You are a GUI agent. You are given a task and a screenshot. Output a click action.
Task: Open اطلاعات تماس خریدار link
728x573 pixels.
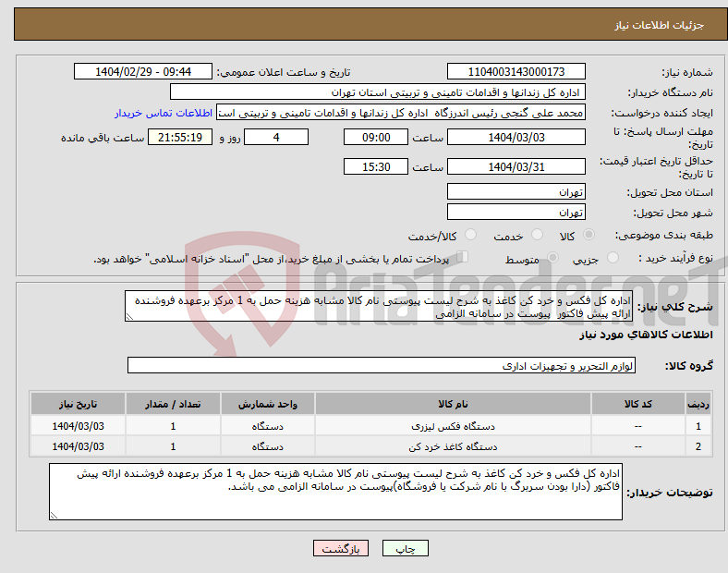point(164,113)
